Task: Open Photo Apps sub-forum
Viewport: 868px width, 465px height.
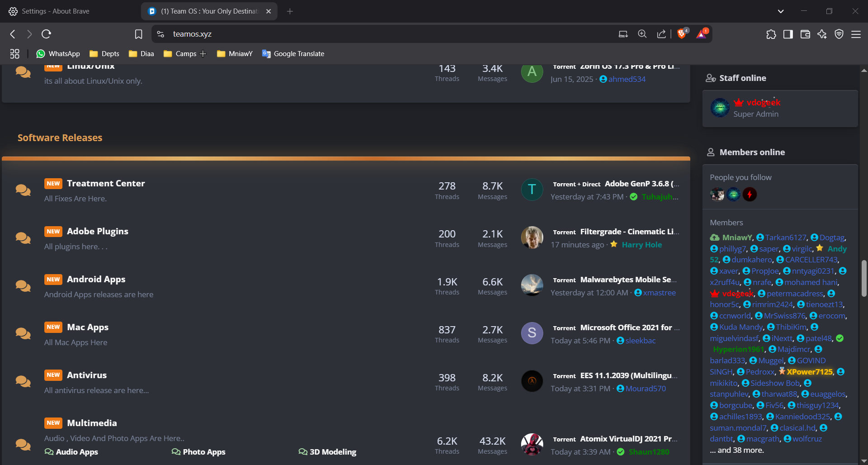Action: (198, 452)
